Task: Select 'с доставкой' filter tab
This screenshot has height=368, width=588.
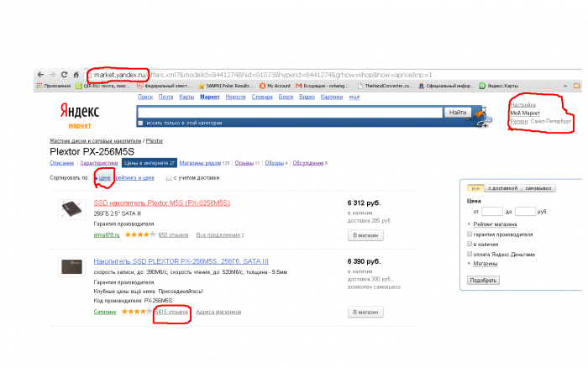Action: coord(503,188)
